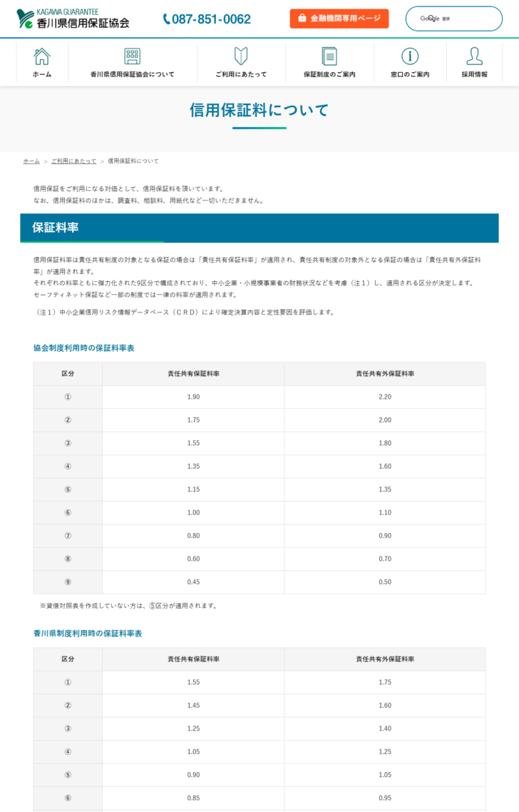Viewport: 519px width, 812px height.
Task: Click the 1.40 cell in second table
Action: pos(385,729)
